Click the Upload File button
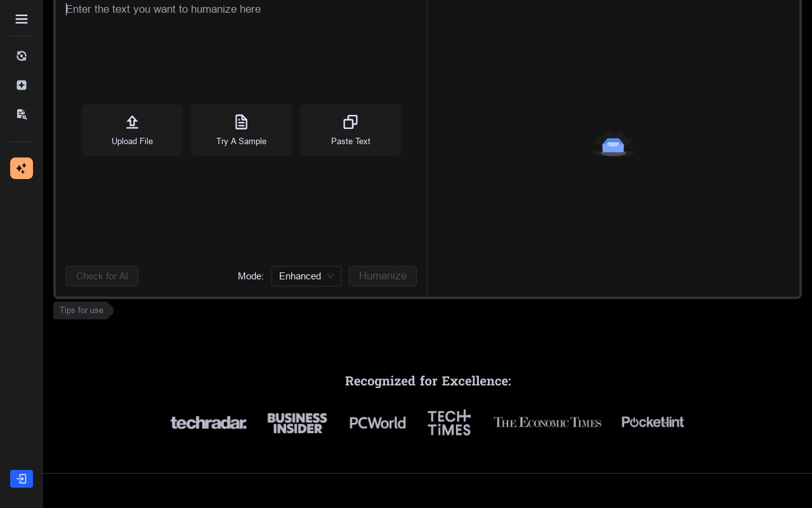The image size is (812, 508). coord(132,130)
